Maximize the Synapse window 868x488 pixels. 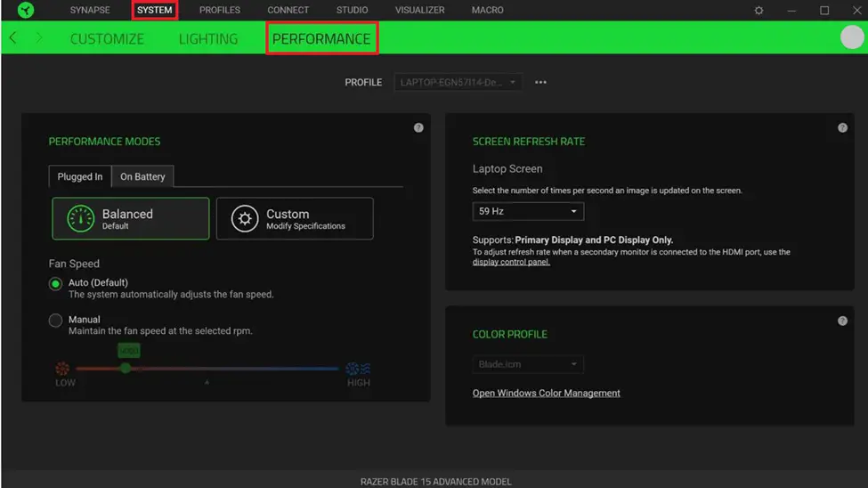click(x=824, y=11)
